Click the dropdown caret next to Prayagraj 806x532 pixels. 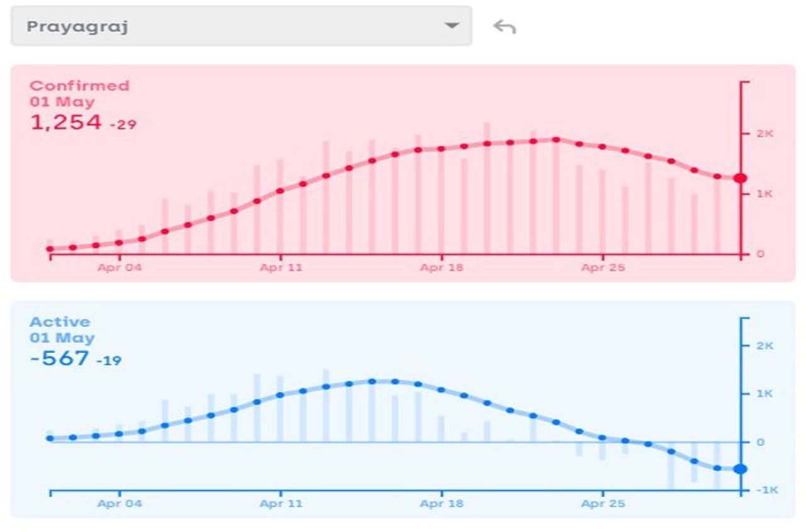(451, 26)
